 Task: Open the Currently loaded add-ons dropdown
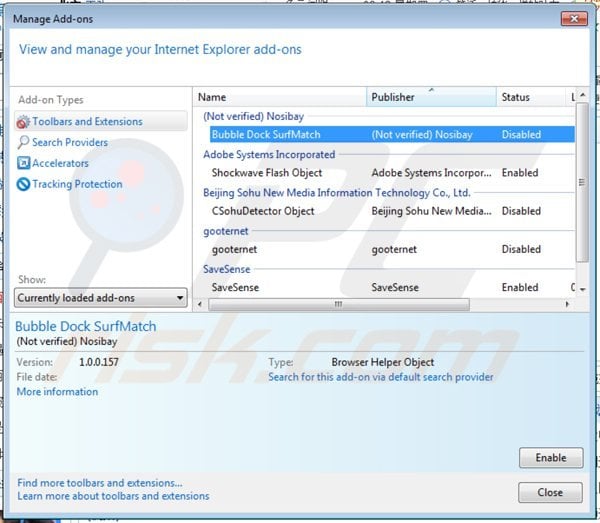pyautogui.click(x=101, y=297)
